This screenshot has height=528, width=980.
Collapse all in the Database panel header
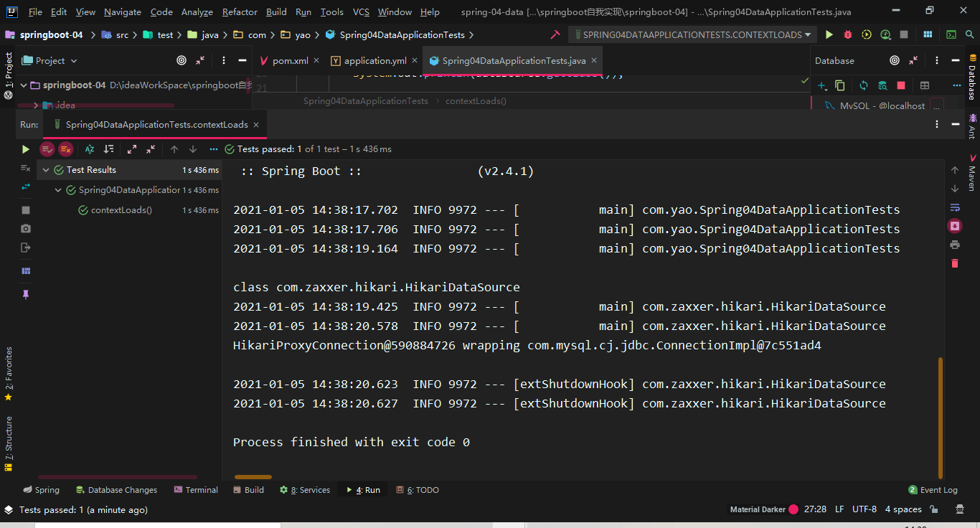(913, 61)
